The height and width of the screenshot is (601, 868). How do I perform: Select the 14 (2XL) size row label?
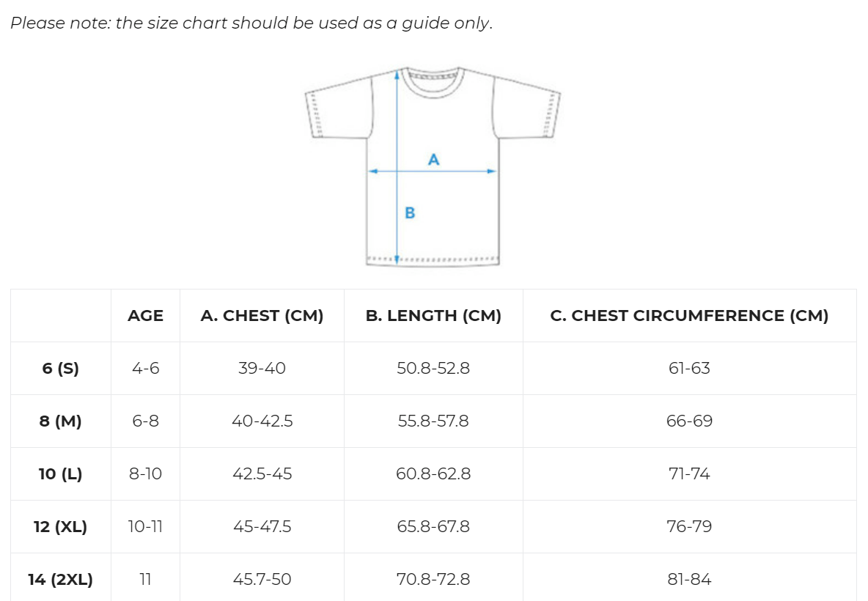click(x=60, y=580)
